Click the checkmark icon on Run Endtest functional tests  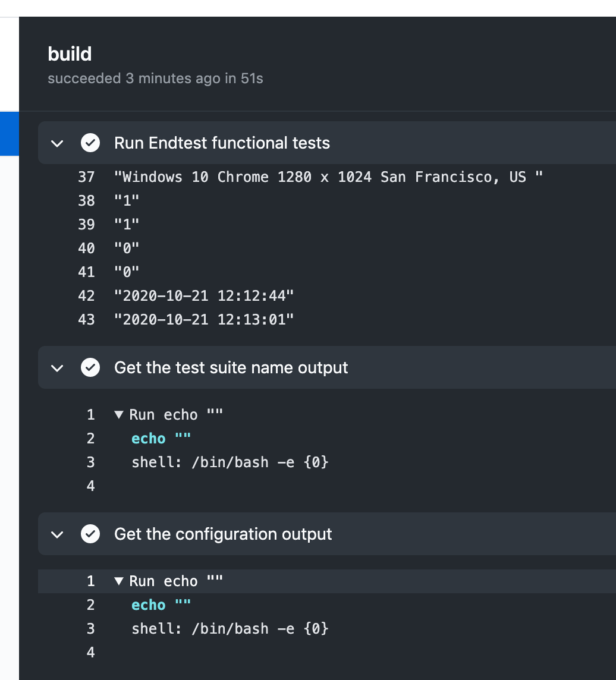pos(90,143)
